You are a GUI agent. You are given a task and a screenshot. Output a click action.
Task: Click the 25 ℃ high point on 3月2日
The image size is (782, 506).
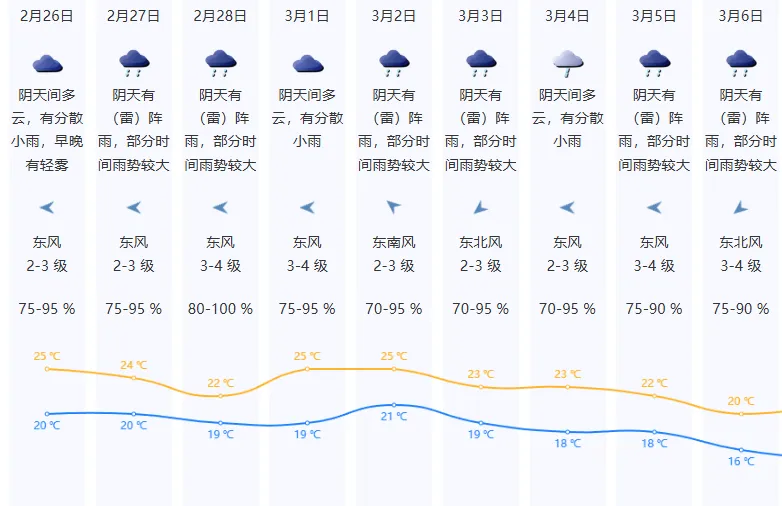tap(394, 369)
